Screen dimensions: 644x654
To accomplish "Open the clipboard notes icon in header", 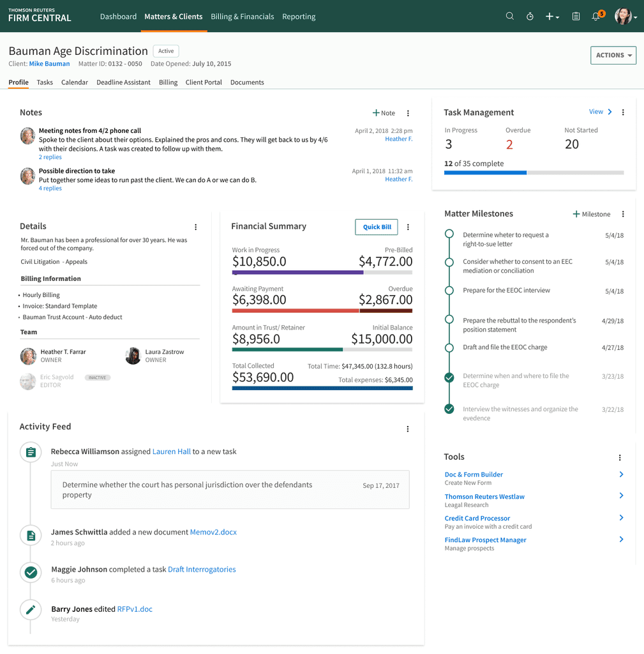I will [576, 16].
